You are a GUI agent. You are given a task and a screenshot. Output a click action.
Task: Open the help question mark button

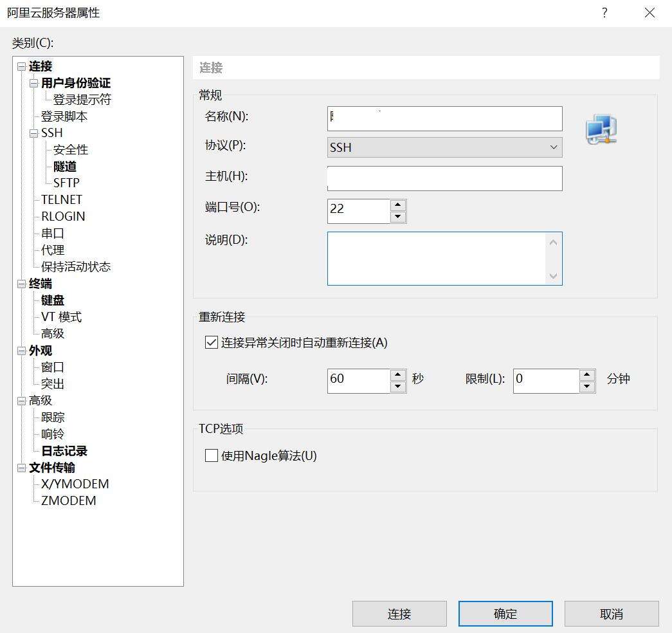pyautogui.click(x=604, y=13)
